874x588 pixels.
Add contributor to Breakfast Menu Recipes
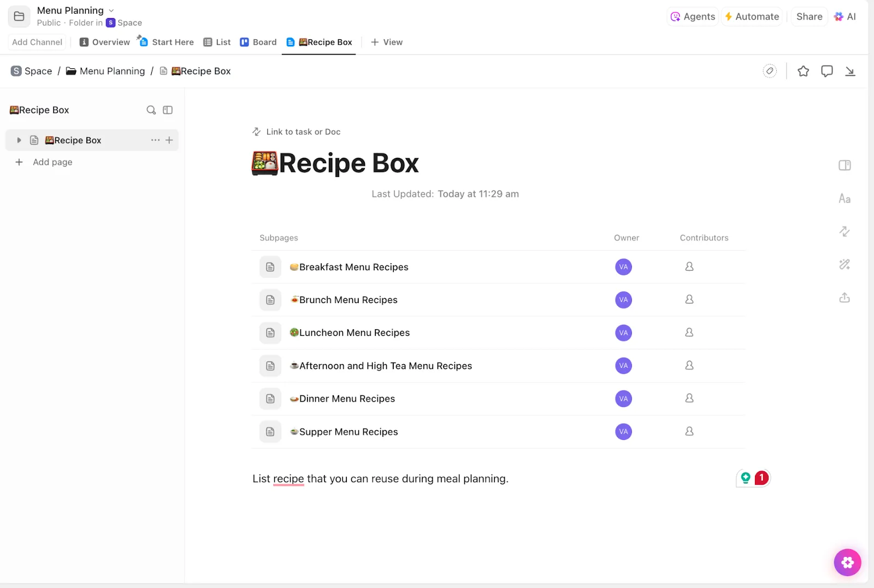tap(689, 266)
